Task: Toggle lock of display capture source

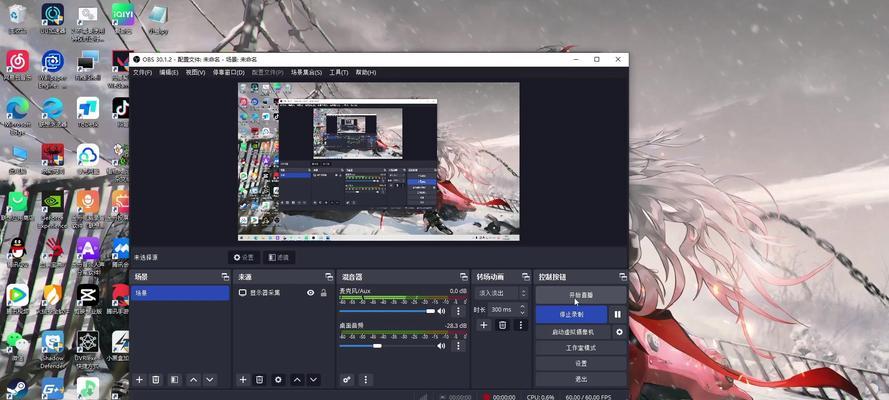Action: point(324,293)
